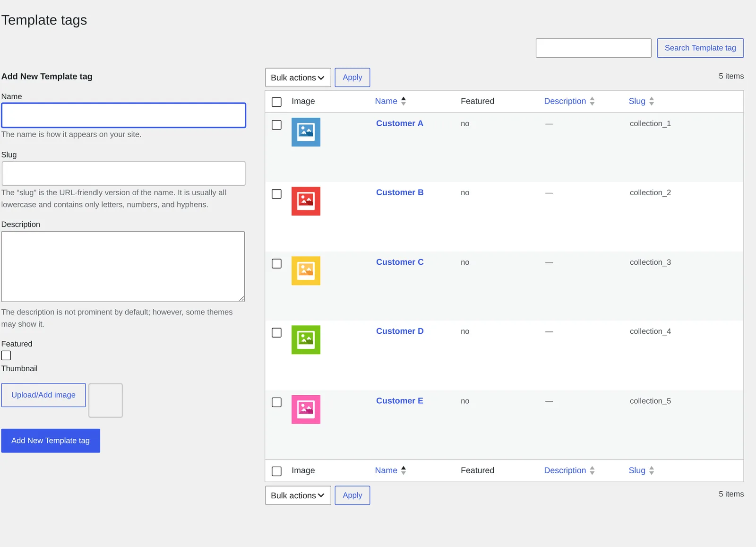Click the Name sort arrows in top header
The height and width of the screenshot is (547, 756).
tap(404, 101)
